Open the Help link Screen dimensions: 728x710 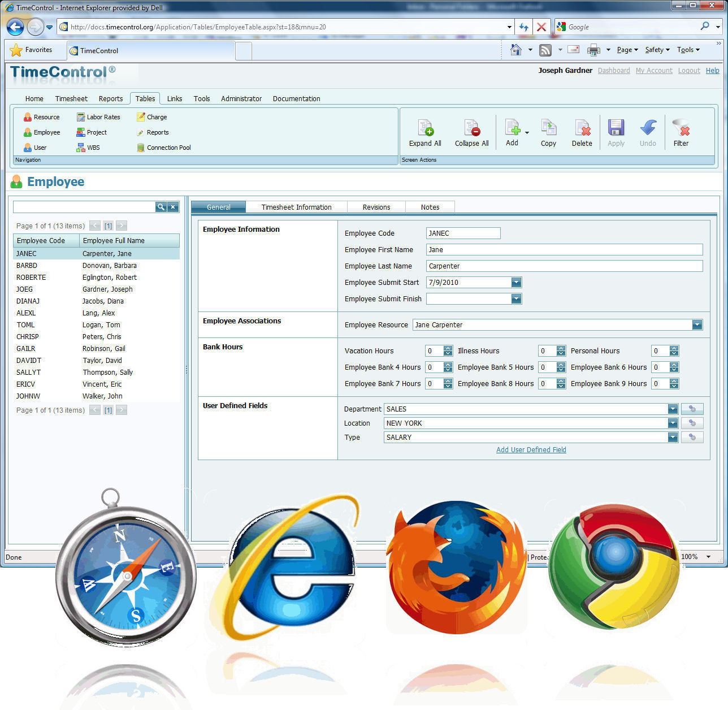point(713,71)
